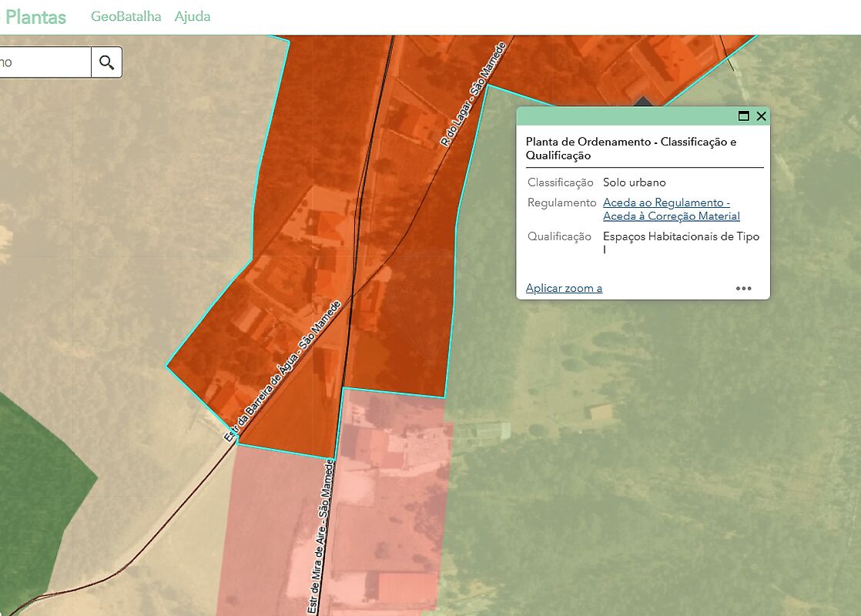Open the Plantas menu

(35, 17)
